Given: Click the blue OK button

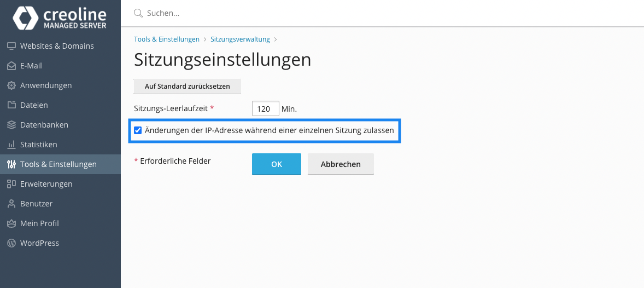Looking at the screenshot, I should [x=277, y=164].
